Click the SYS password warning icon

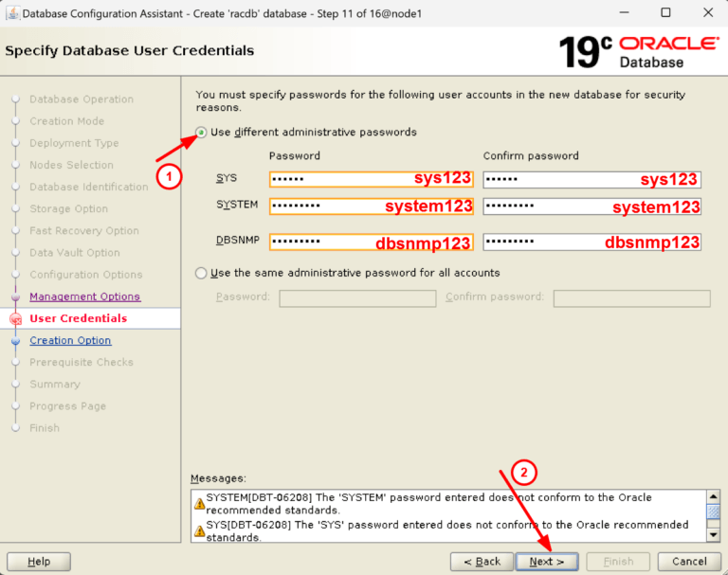(x=199, y=530)
